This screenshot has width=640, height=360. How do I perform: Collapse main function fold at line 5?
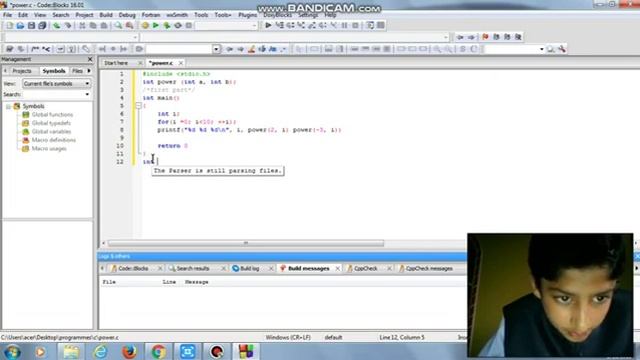(138, 106)
